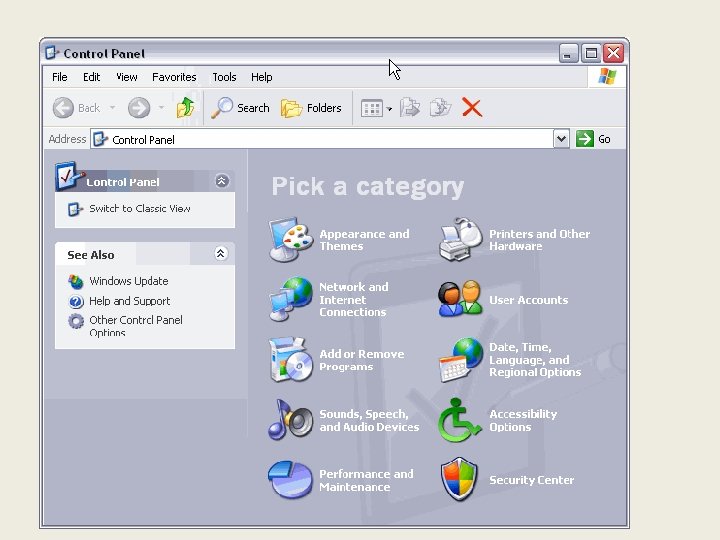The image size is (720, 540).
Task: Click the Forward arrow toolbar button
Action: [139, 108]
